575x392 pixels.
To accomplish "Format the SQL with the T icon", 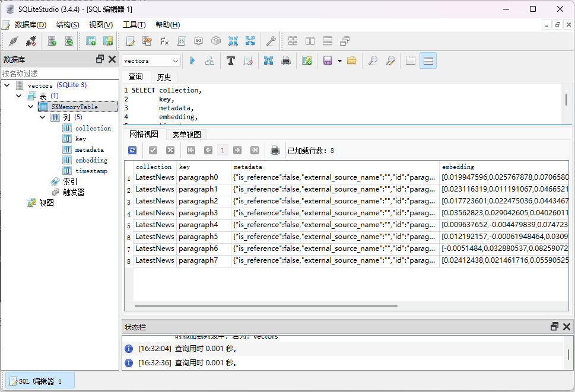I will pos(231,60).
